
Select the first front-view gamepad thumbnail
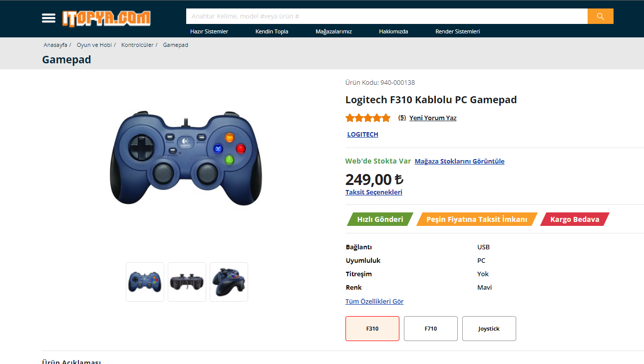click(145, 282)
